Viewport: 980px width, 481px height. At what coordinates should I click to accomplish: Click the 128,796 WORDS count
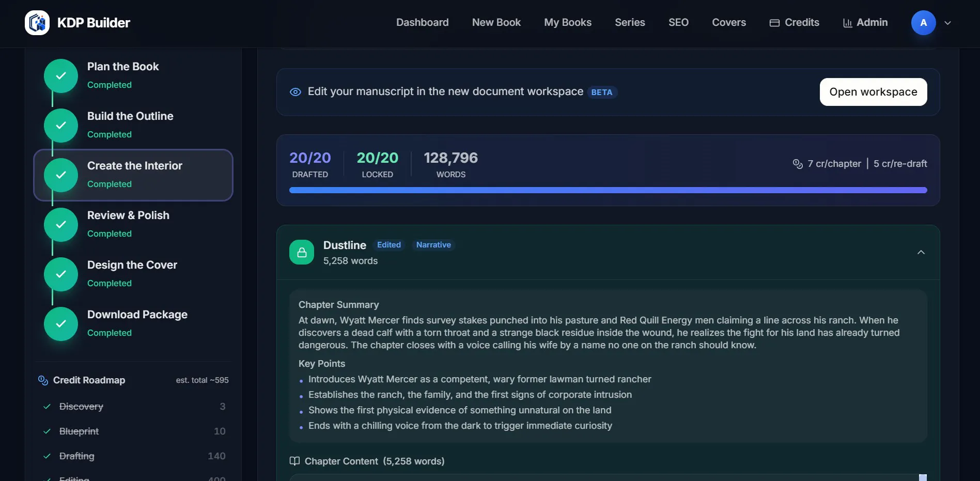(x=450, y=164)
